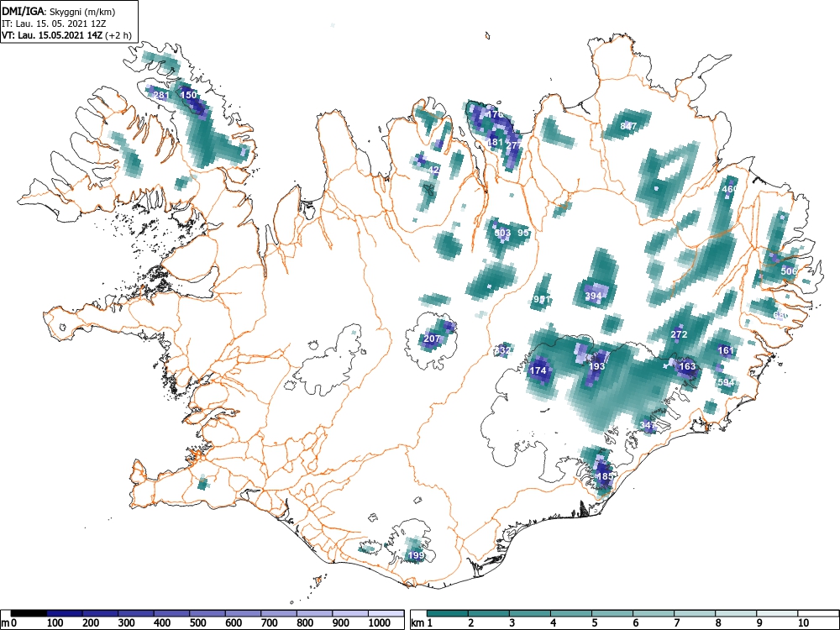Image resolution: width=840 pixels, height=630 pixels.
Task: Click the 332 visibility value on the map
Action: (x=502, y=350)
